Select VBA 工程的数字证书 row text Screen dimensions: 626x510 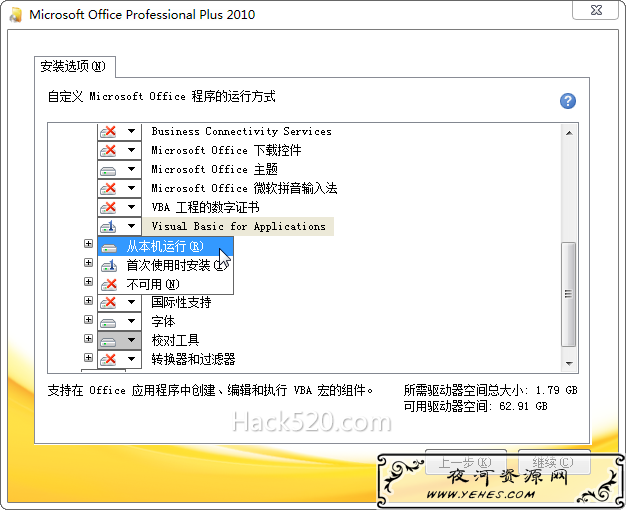206,207
